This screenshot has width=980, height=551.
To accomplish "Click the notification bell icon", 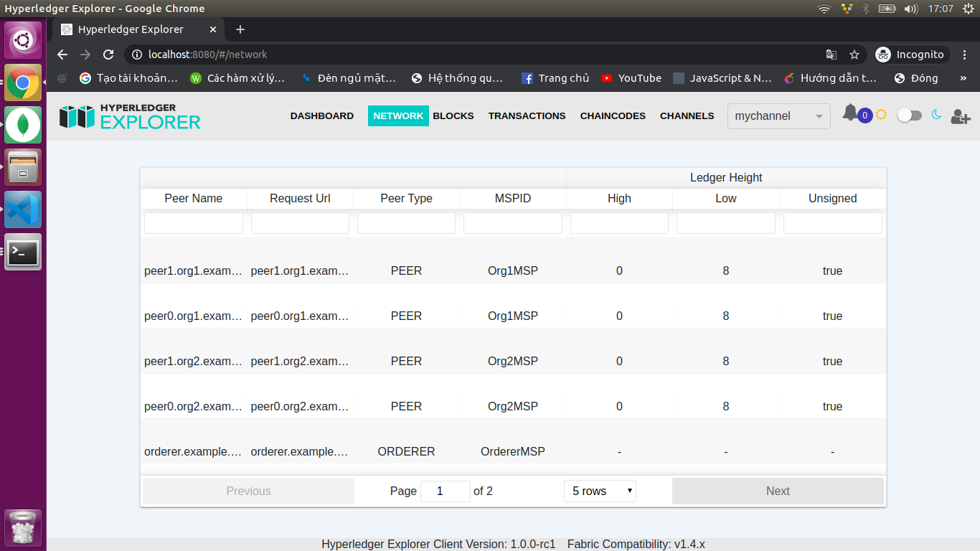I will point(850,113).
